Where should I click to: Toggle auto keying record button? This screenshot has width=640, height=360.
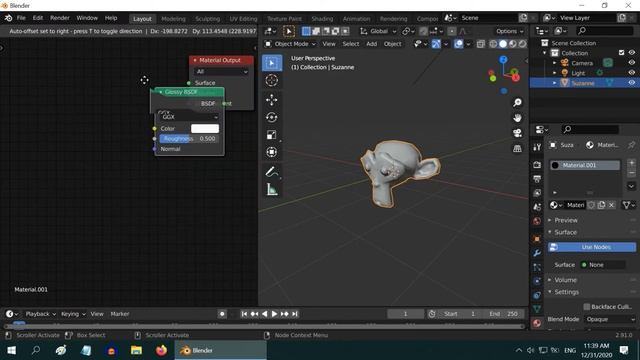click(222, 314)
